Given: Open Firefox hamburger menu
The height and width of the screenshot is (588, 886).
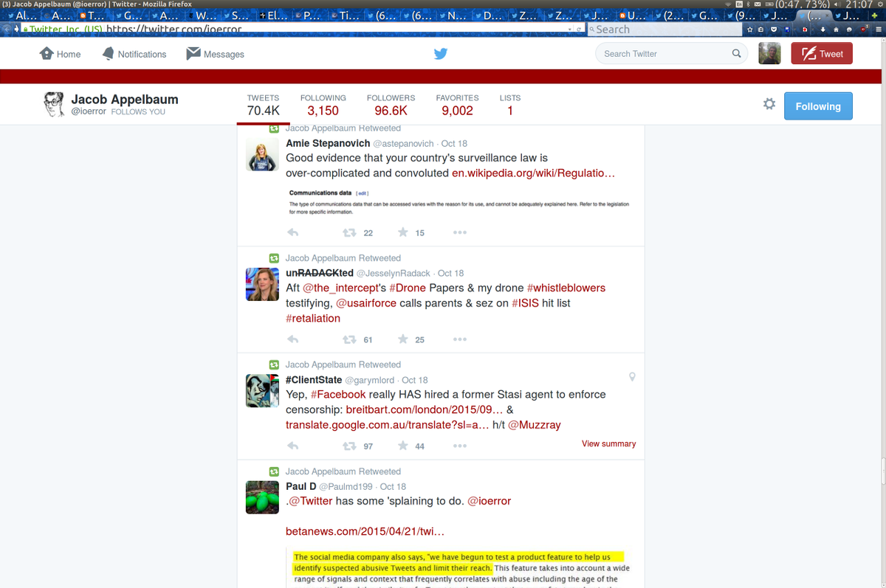Looking at the screenshot, I should [878, 30].
